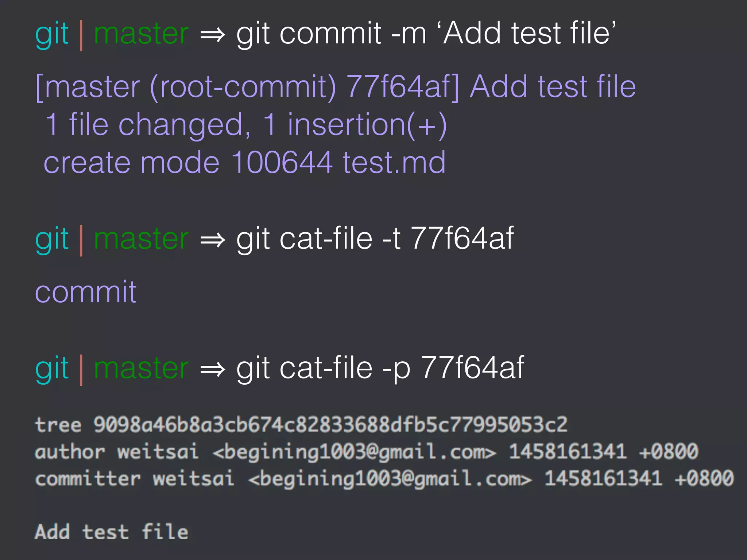The width and height of the screenshot is (747, 560).
Task: Click the -p flag in the cat-file command
Action: [x=396, y=368]
